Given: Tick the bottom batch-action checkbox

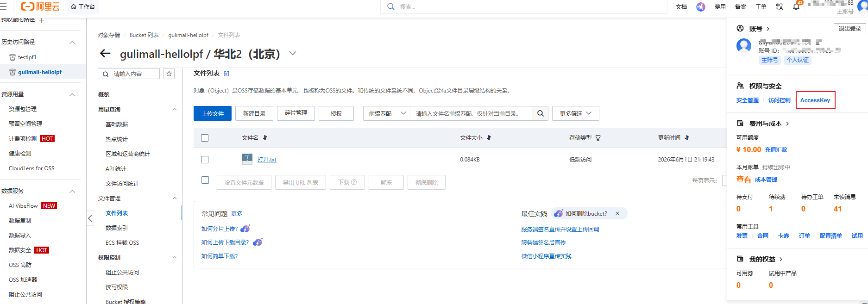Looking at the screenshot, I should click(205, 180).
